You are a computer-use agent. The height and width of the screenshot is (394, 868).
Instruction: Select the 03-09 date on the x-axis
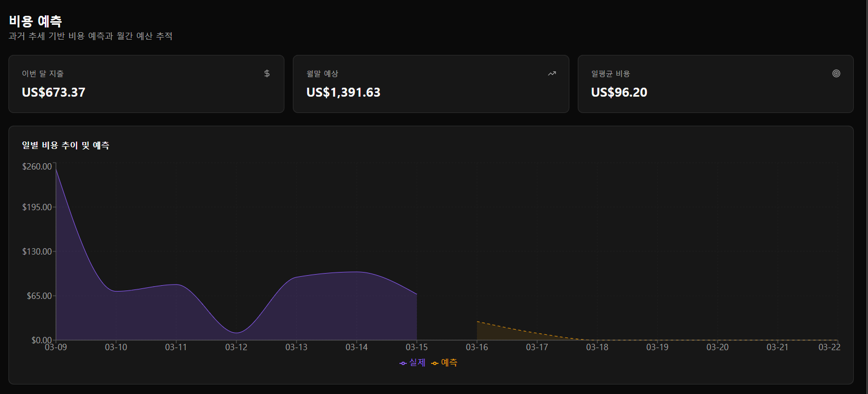click(x=56, y=347)
